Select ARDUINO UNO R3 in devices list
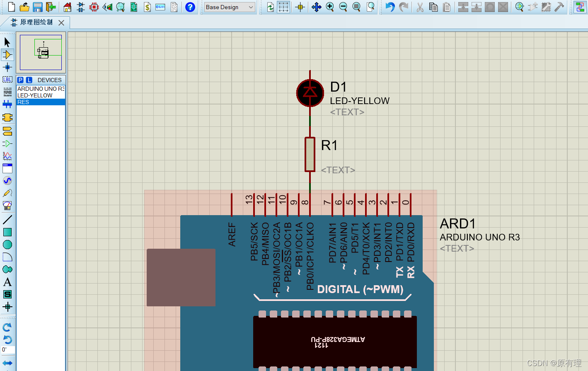The height and width of the screenshot is (371, 588). 41,89
